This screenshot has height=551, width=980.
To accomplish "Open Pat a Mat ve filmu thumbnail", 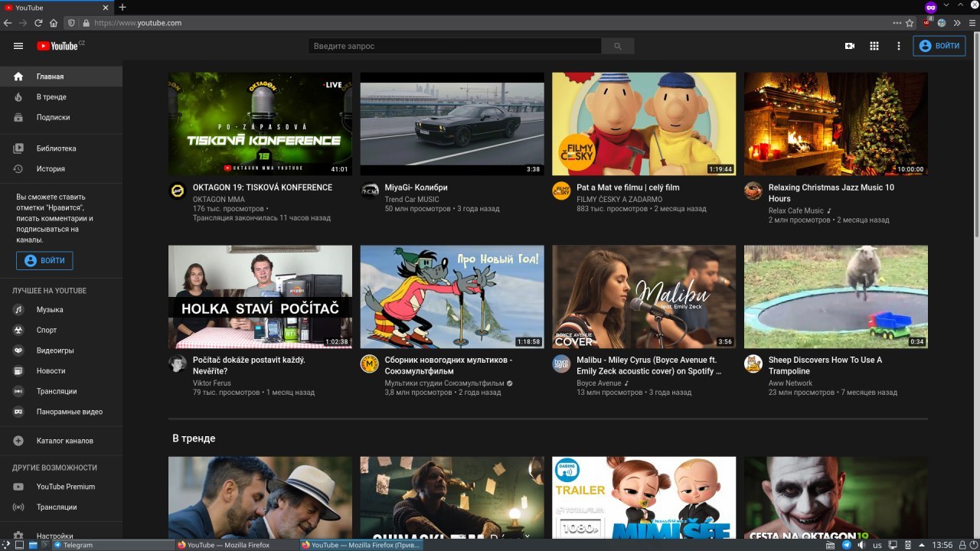I will (644, 124).
